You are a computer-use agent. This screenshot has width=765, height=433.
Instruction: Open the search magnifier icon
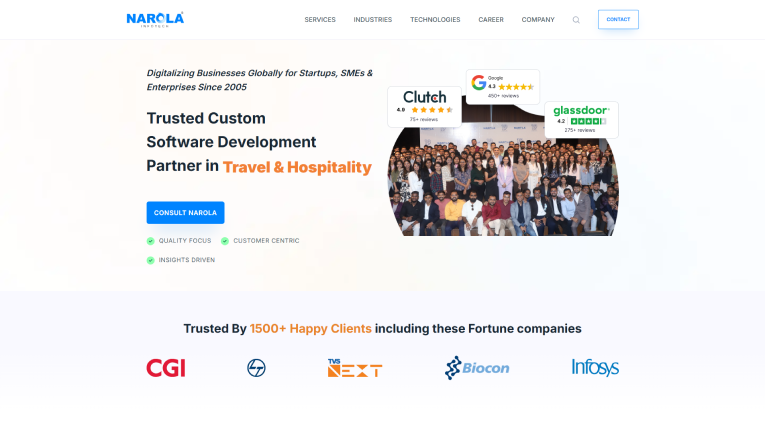point(576,20)
